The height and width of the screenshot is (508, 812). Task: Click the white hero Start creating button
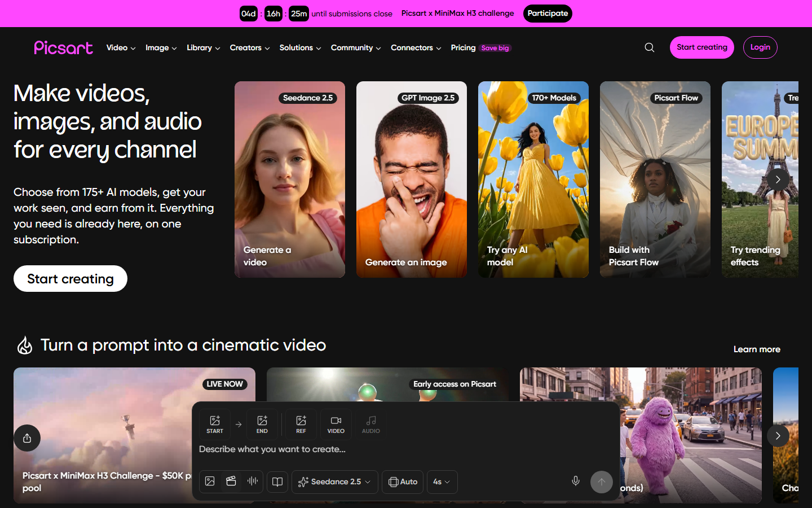(x=70, y=279)
